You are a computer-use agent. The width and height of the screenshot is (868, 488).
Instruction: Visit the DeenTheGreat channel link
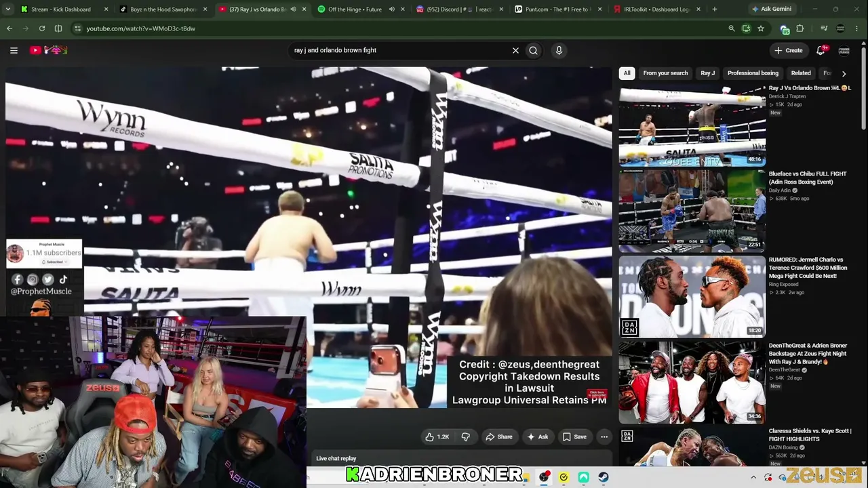(x=785, y=370)
